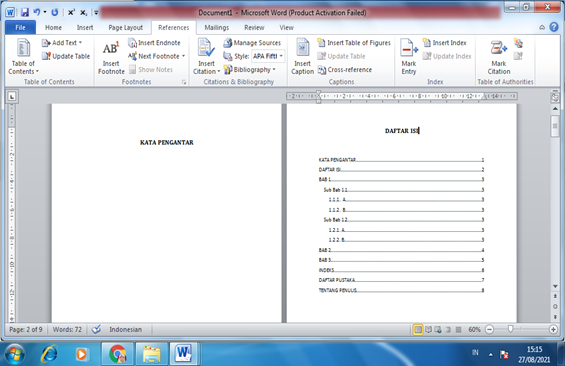Image resolution: width=565 pixels, height=366 pixels.
Task: Open the Next Footnote dropdown arrow
Action: [x=183, y=56]
